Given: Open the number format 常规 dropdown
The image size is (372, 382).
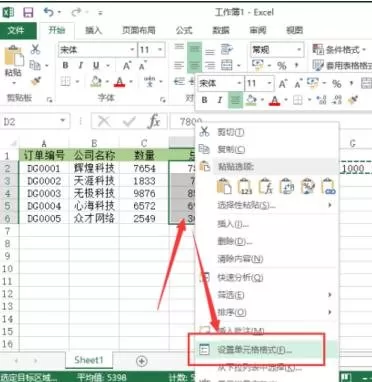Looking at the screenshot, I should (299, 50).
